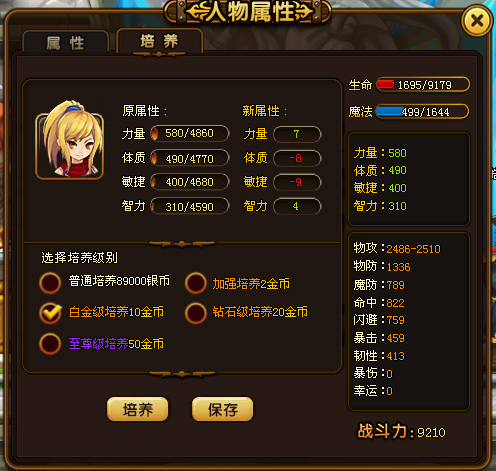Click the 力量 580/4860 progress bar
Image resolution: width=496 pixels, height=471 pixels.
(x=190, y=133)
